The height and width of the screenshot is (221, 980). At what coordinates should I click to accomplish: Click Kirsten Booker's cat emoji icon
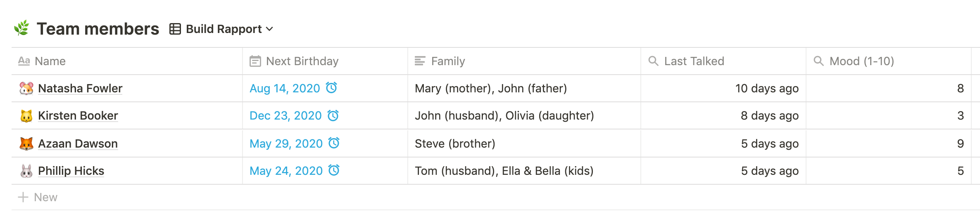tap(26, 116)
